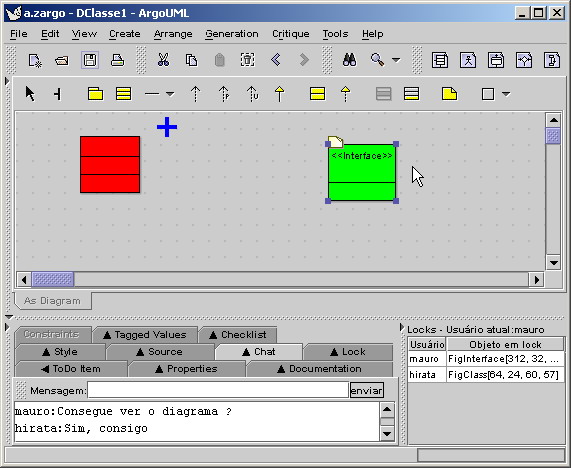Switch to the Properties tab

tap(187, 369)
